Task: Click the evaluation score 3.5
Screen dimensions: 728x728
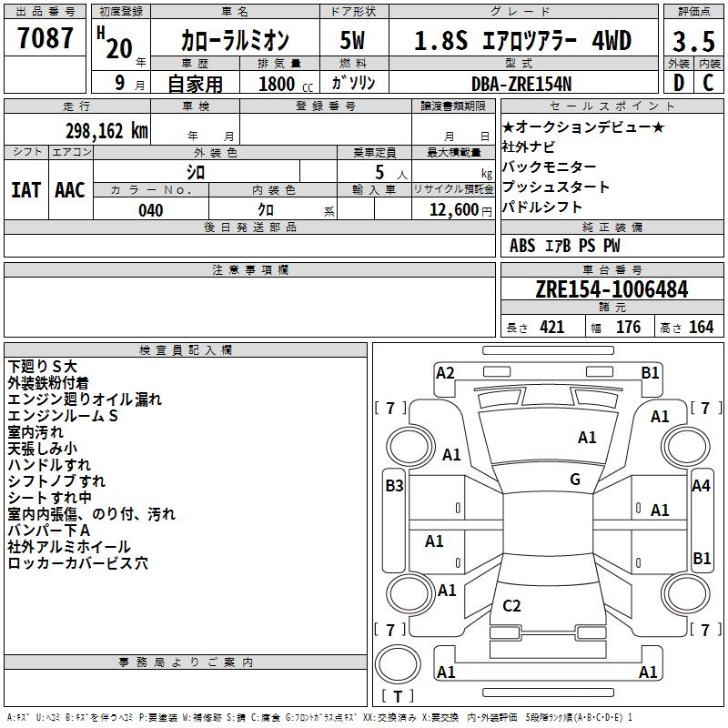Action: (693, 41)
